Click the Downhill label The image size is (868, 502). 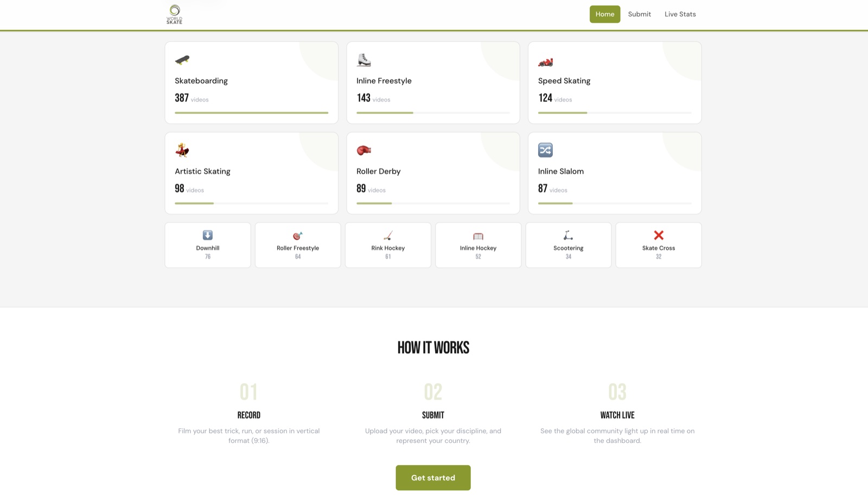tap(208, 248)
